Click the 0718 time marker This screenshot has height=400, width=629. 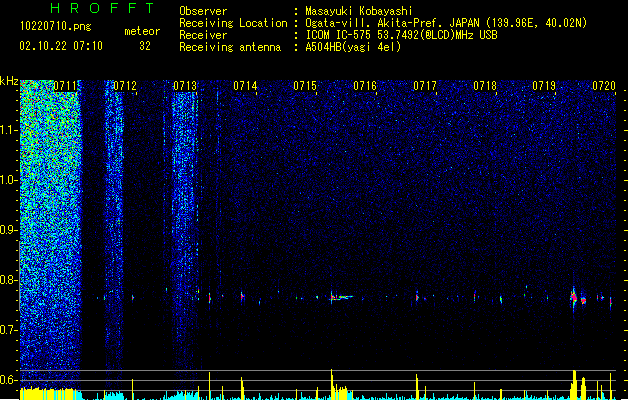[485, 86]
